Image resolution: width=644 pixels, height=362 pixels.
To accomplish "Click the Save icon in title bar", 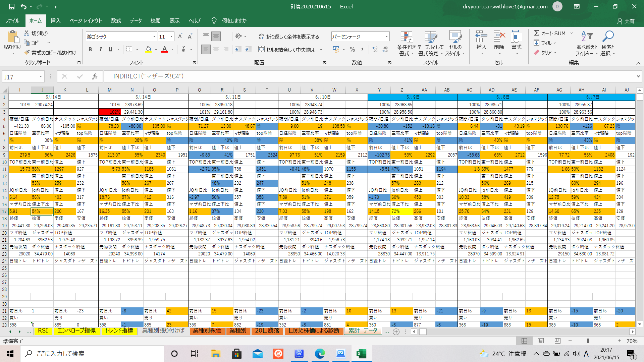I will pos(11,6).
